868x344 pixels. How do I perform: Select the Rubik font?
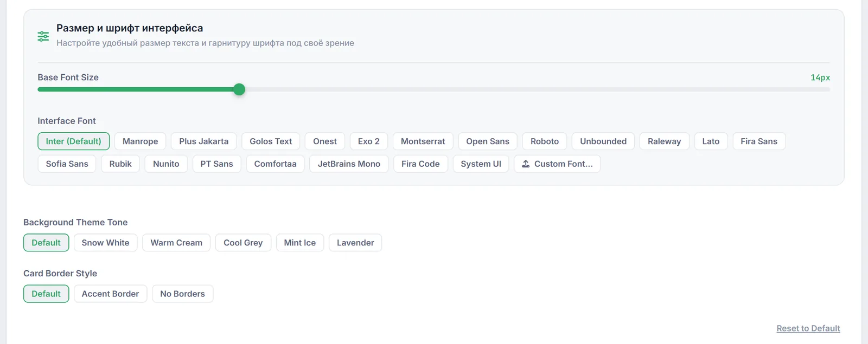coord(120,164)
